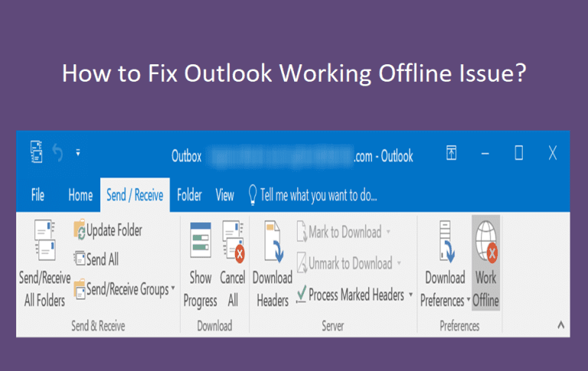Click the Tell me search box

pyautogui.click(x=312, y=195)
